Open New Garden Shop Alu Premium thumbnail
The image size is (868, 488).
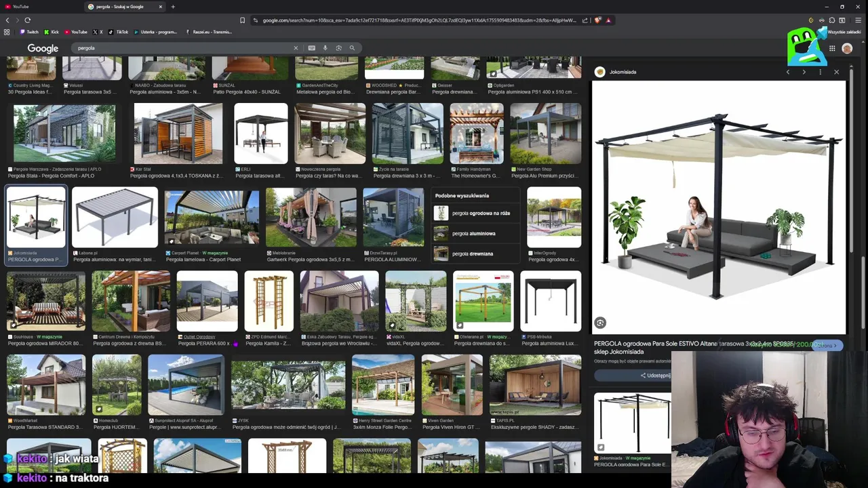tap(546, 134)
